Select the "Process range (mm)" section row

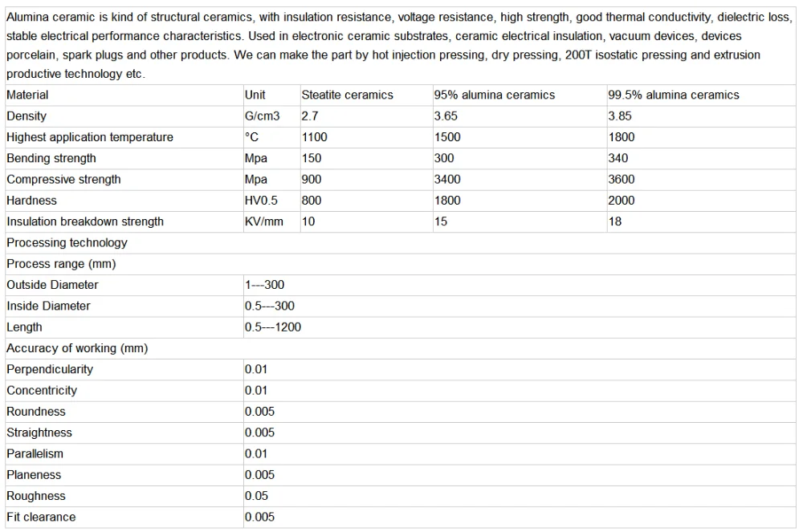tap(61, 264)
